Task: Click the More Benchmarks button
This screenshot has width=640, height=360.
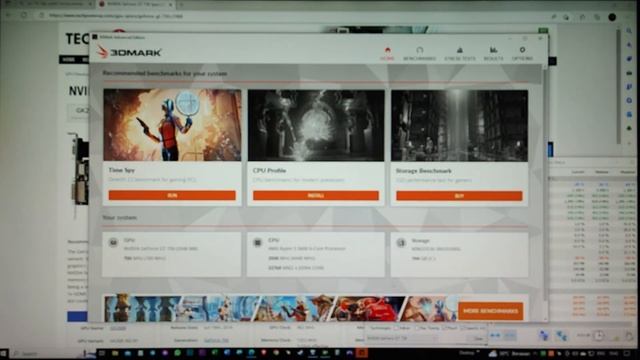Action: (490, 311)
